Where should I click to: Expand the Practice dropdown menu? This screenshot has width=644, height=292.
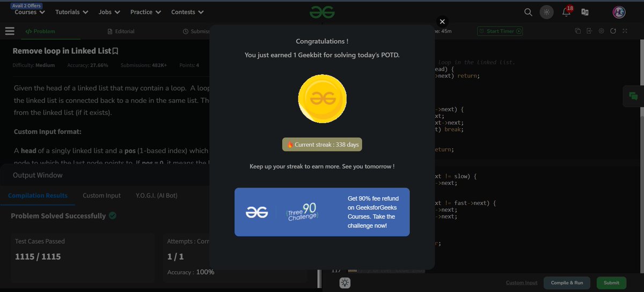pos(146,12)
